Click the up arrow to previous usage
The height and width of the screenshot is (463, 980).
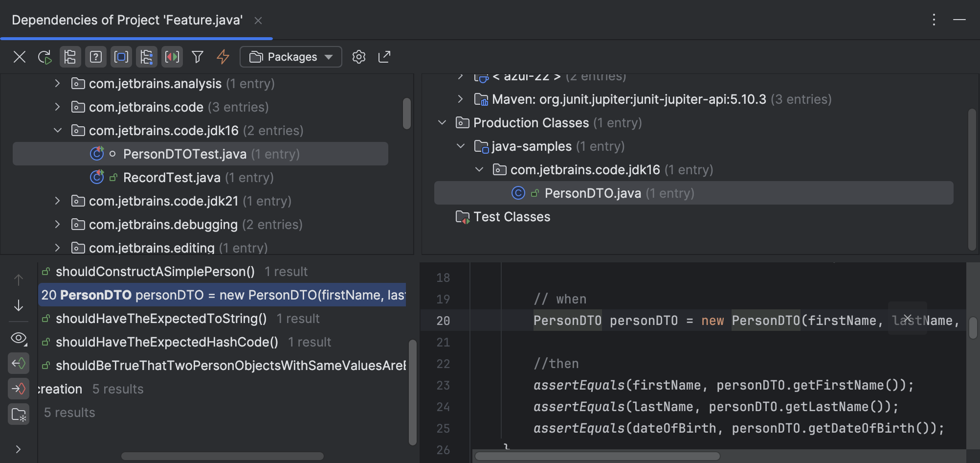pos(19,279)
